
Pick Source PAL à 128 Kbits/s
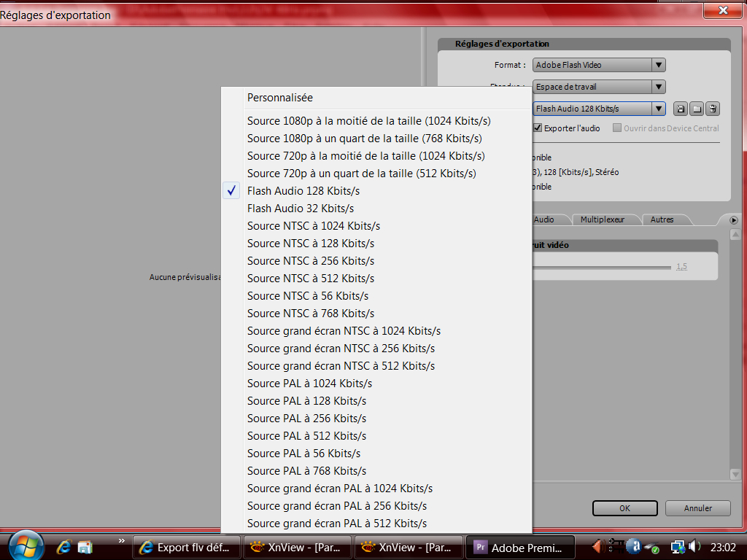(x=376, y=401)
